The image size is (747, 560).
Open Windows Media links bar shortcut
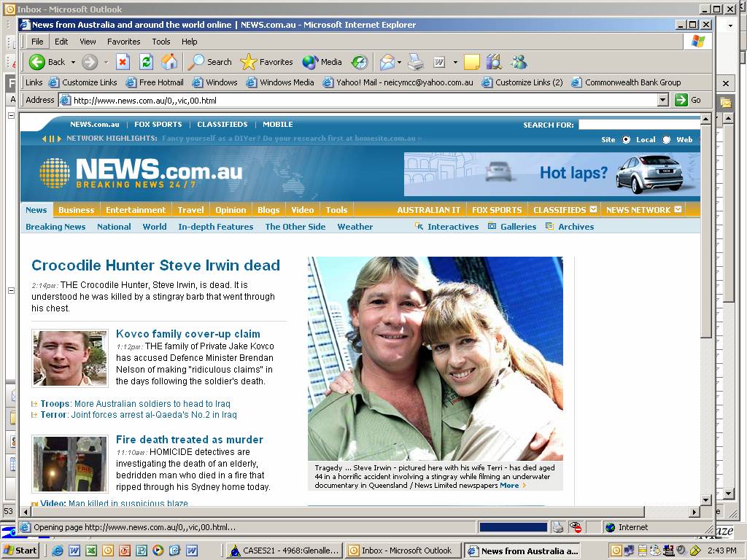tap(280, 82)
